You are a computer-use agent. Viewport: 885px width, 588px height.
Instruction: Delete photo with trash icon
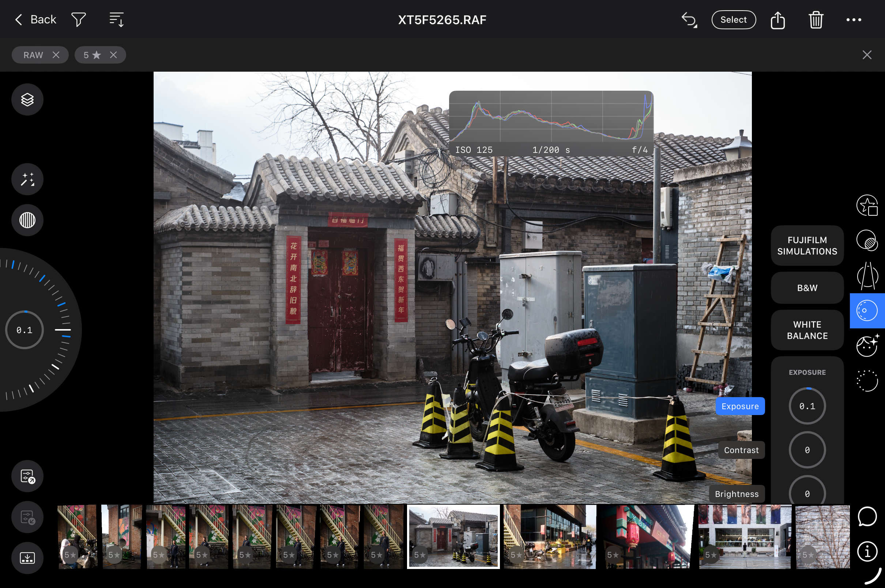[x=816, y=19]
